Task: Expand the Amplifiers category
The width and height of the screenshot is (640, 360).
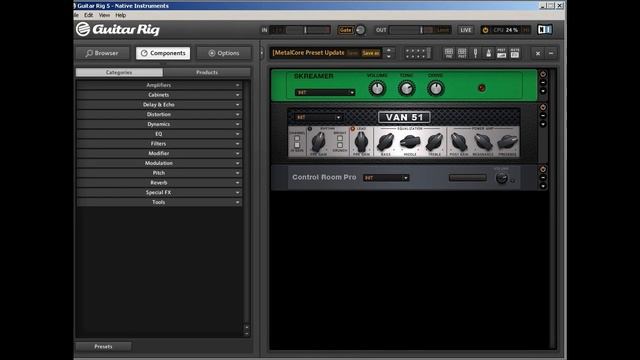Action: click(x=159, y=85)
